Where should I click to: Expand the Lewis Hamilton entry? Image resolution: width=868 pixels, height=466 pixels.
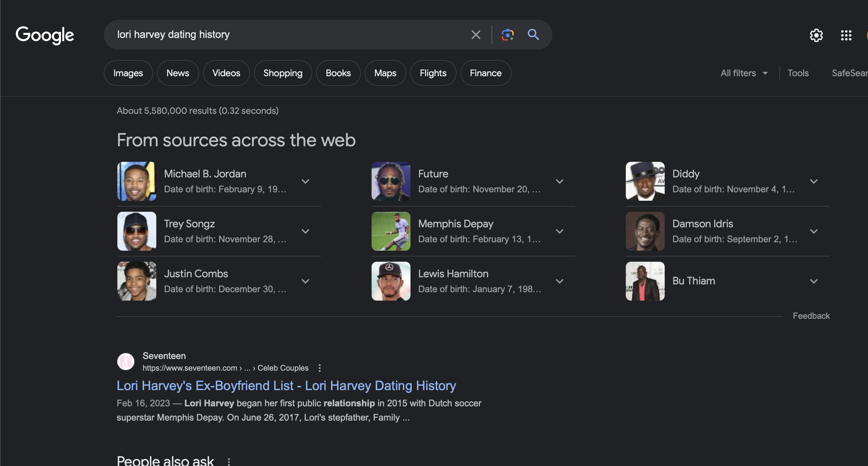(x=559, y=281)
